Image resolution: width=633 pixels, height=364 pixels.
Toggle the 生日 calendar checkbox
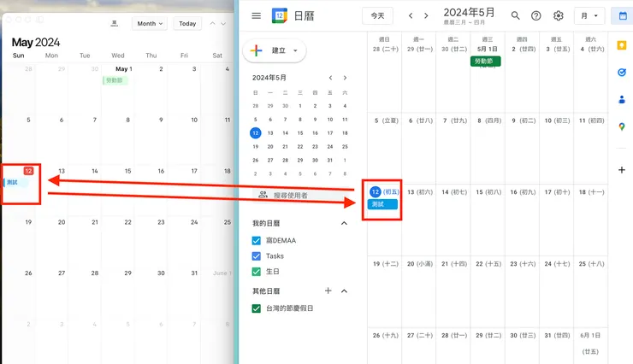click(x=256, y=272)
